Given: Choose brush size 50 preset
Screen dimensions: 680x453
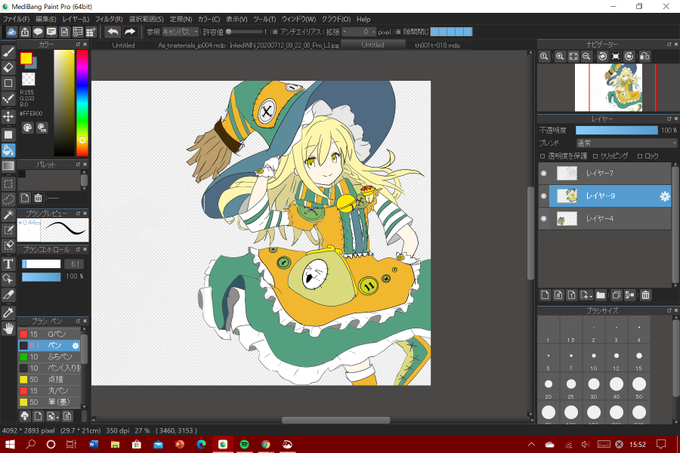Looking at the screenshot, I should click(639, 384).
